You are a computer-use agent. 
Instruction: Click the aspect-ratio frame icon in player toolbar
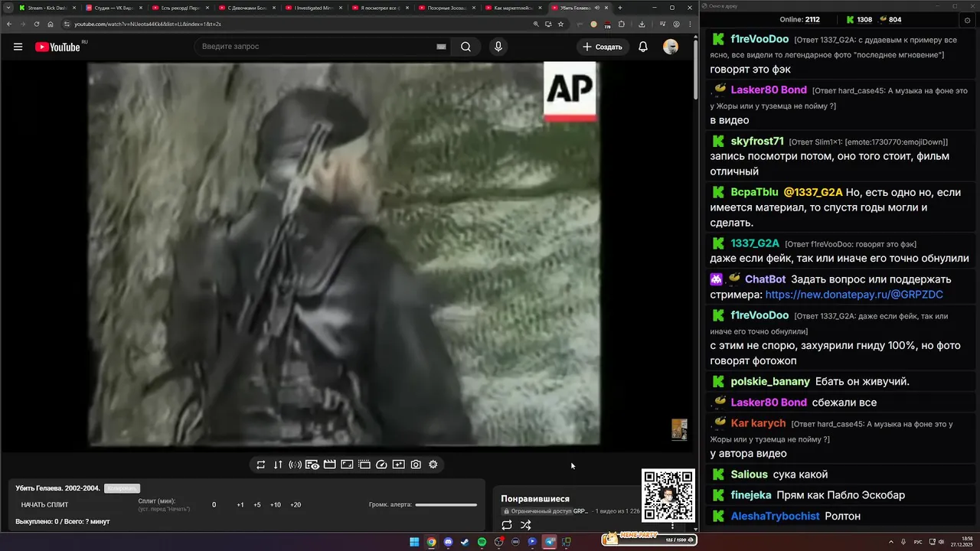[347, 465]
